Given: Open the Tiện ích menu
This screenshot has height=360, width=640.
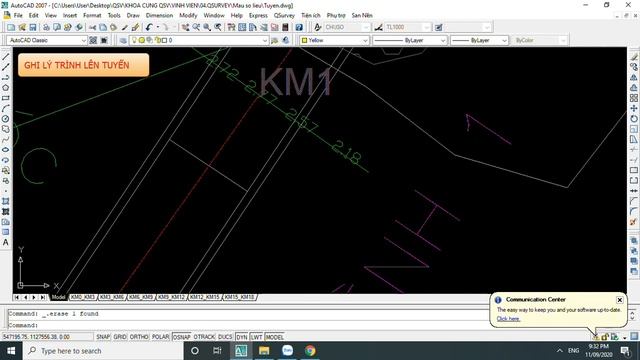Looking at the screenshot, I should (311, 15).
